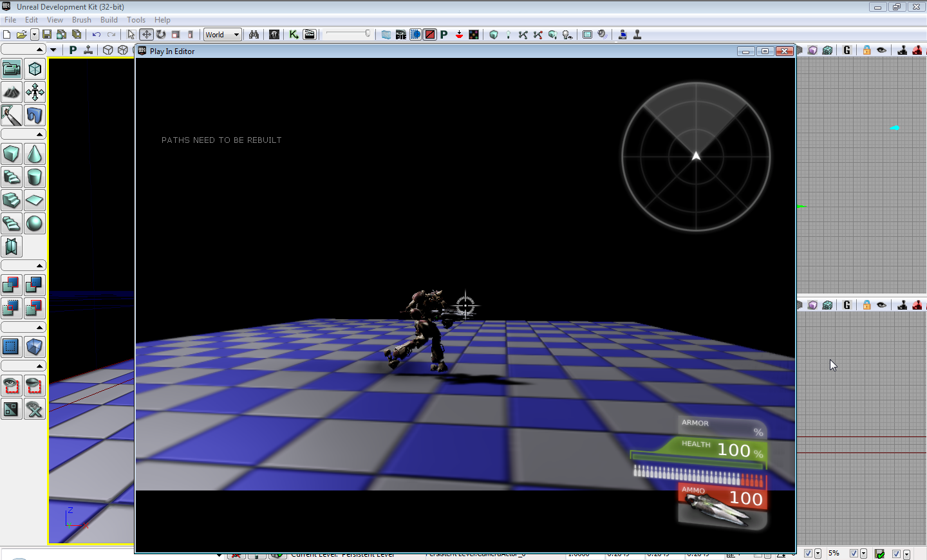The width and height of the screenshot is (927, 560).
Task: Save the level with the floppy disk icon
Action: (47, 35)
